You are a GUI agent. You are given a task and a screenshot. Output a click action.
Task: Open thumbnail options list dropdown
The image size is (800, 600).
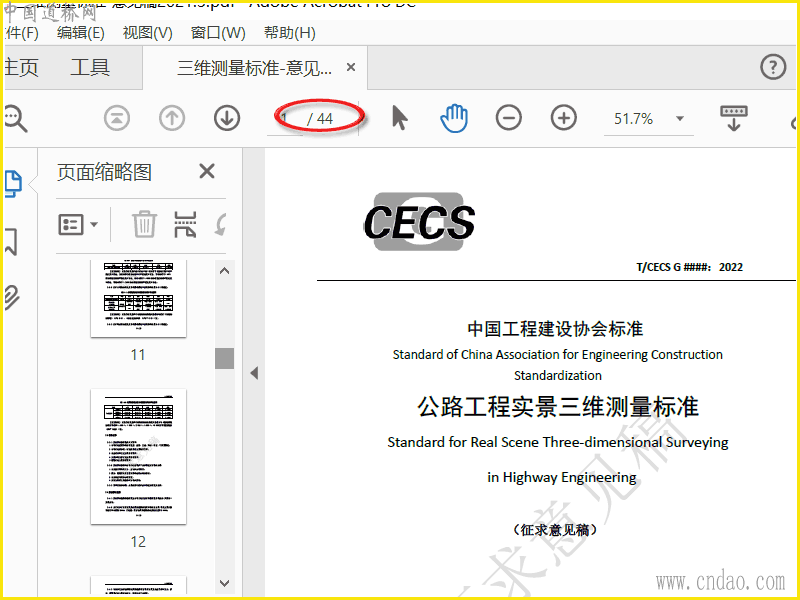point(78,224)
